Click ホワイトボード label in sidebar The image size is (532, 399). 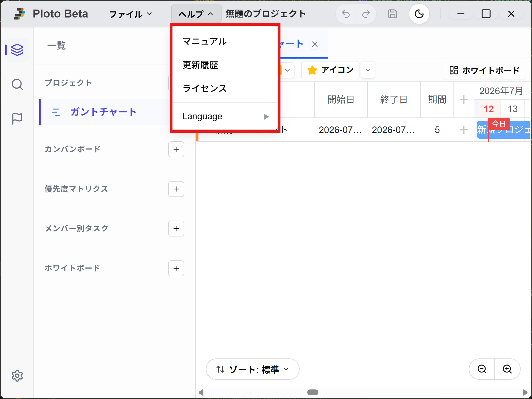72,268
